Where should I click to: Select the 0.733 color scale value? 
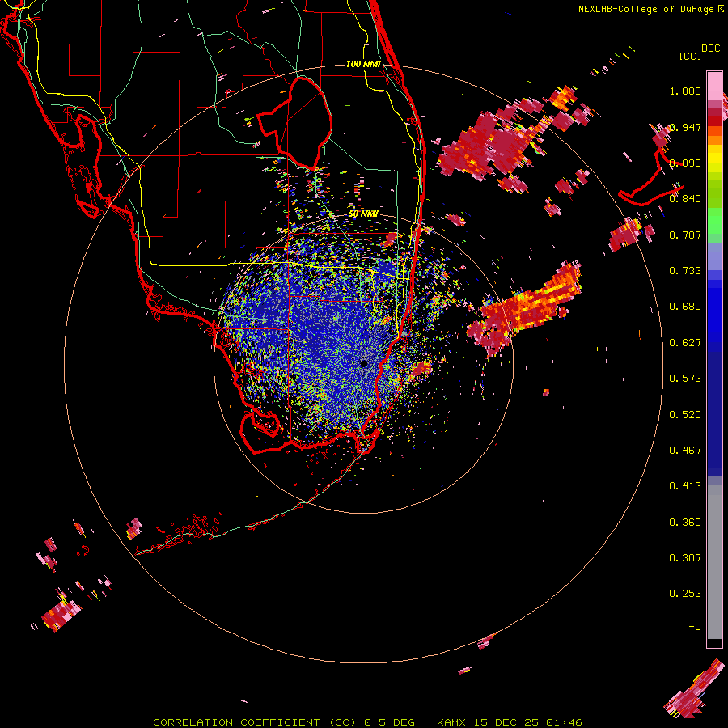click(685, 271)
